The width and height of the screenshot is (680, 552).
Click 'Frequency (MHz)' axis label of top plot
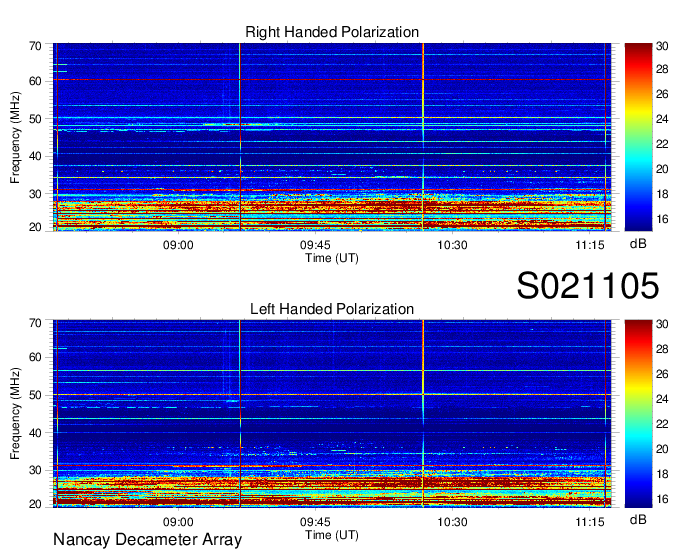coord(15,137)
